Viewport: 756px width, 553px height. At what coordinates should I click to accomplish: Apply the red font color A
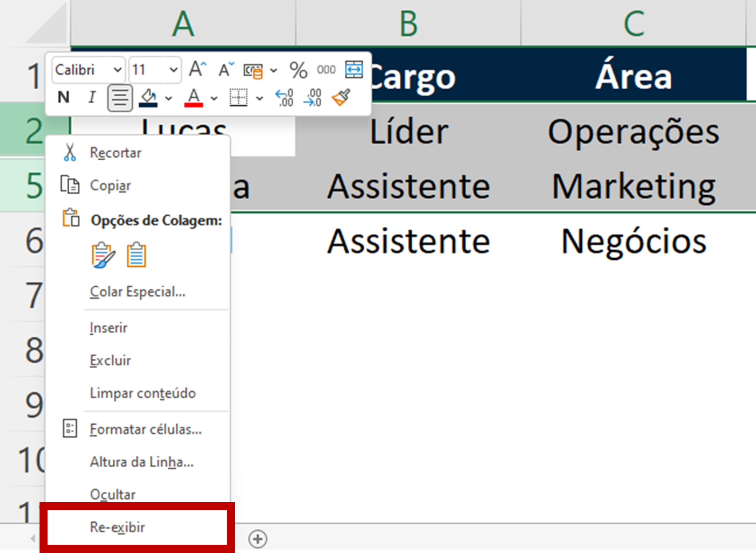[194, 98]
